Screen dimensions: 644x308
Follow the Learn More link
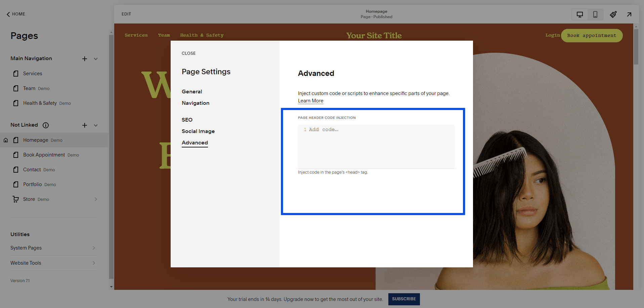(310, 101)
